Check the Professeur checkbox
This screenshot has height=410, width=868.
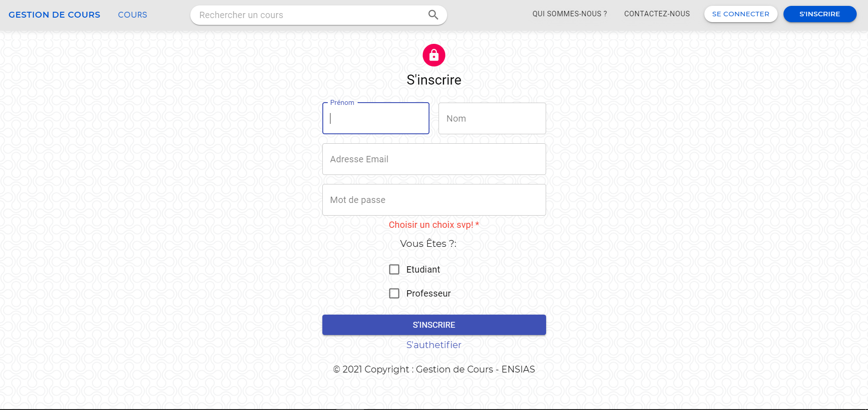pyautogui.click(x=394, y=293)
